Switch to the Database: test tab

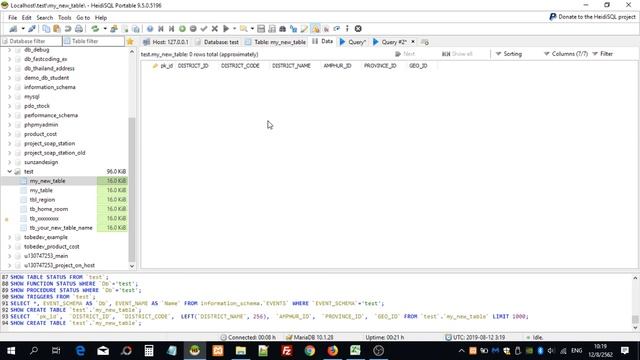click(217, 42)
